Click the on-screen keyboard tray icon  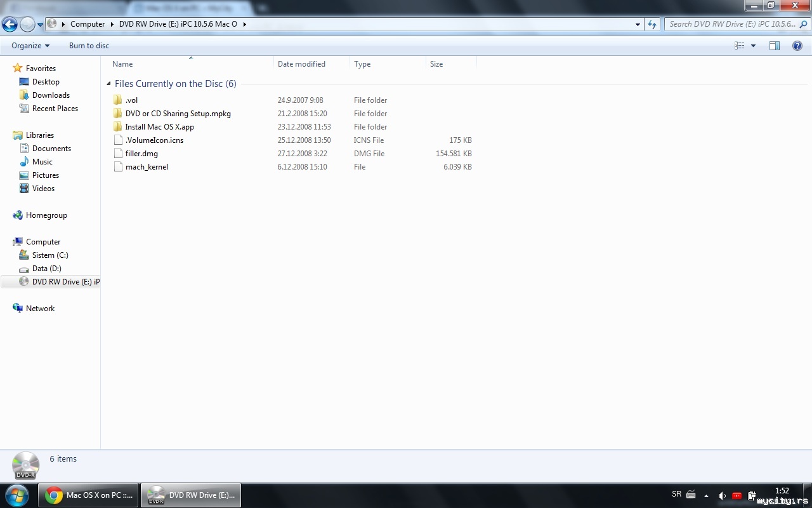691,495
